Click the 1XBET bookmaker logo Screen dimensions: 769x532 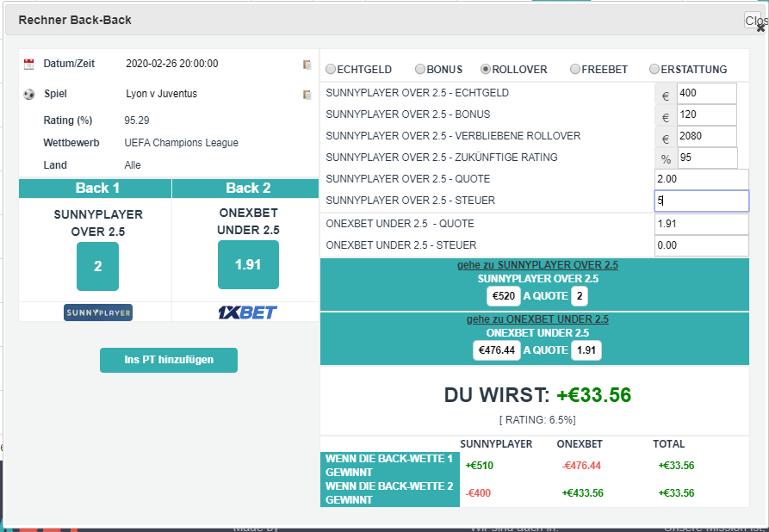[x=248, y=312]
